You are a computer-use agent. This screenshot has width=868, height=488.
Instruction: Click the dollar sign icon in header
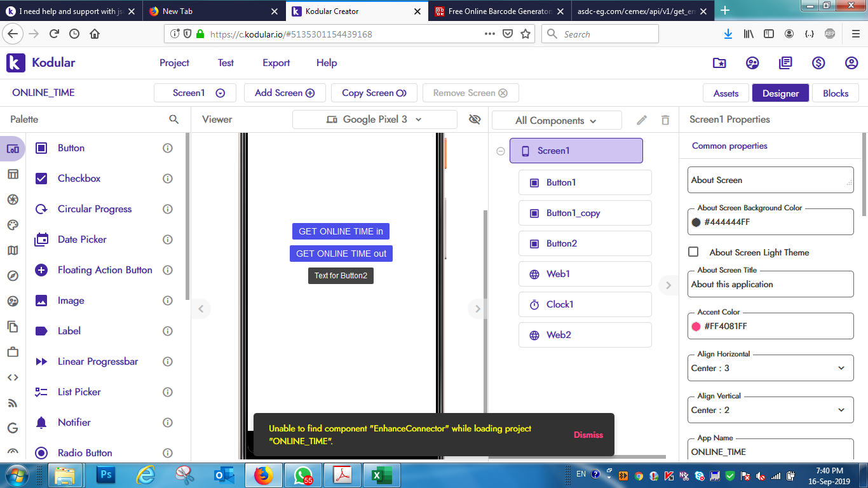coord(818,63)
